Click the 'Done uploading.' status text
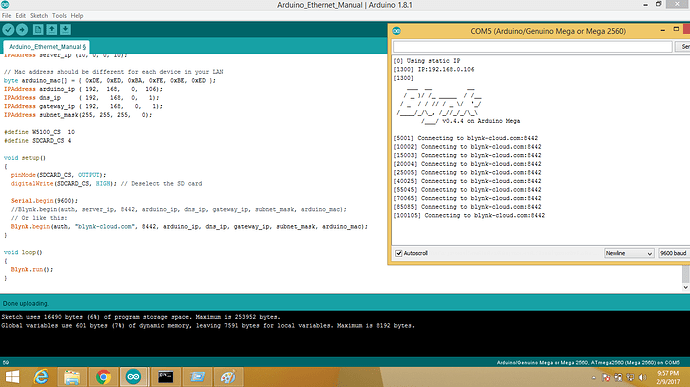690x387 pixels. [26, 303]
